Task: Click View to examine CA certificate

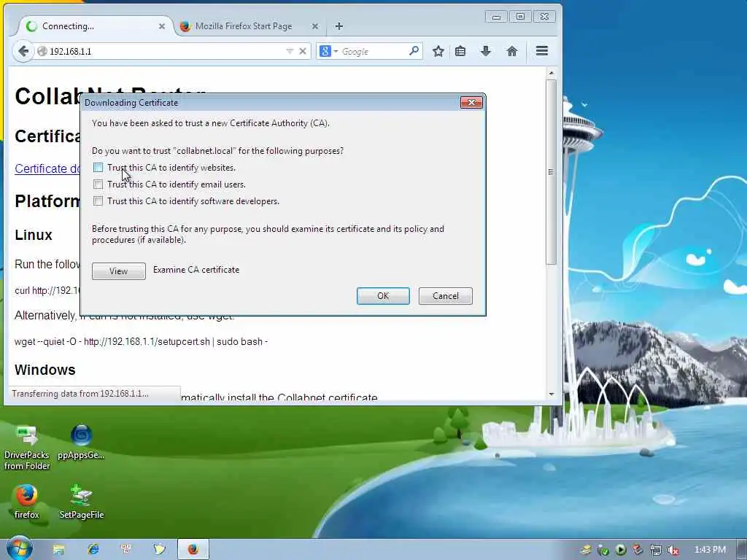Action: coord(119,271)
